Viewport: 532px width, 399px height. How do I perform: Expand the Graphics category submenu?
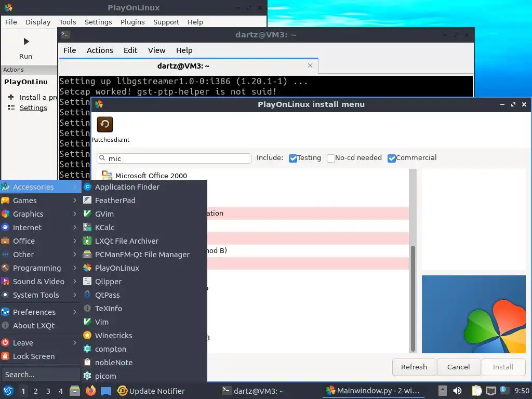(40, 214)
